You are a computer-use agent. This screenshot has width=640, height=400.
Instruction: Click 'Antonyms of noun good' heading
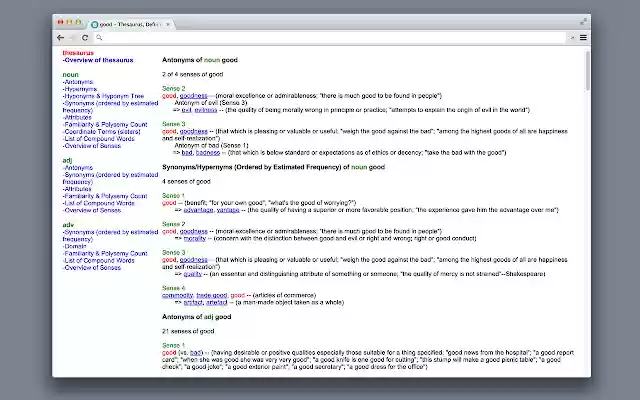click(x=200, y=60)
